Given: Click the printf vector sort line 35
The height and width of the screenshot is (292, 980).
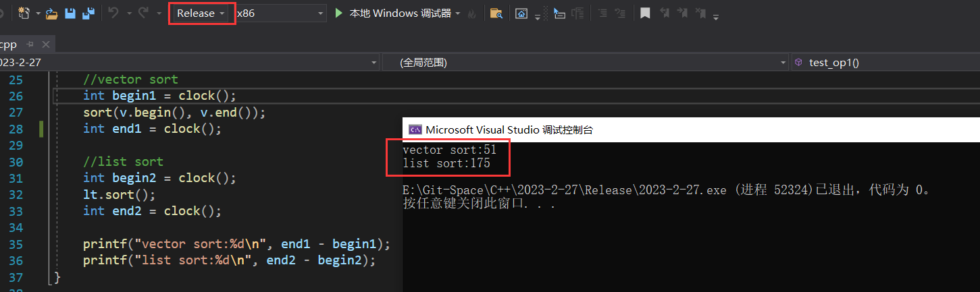Looking at the screenshot, I should tap(236, 244).
